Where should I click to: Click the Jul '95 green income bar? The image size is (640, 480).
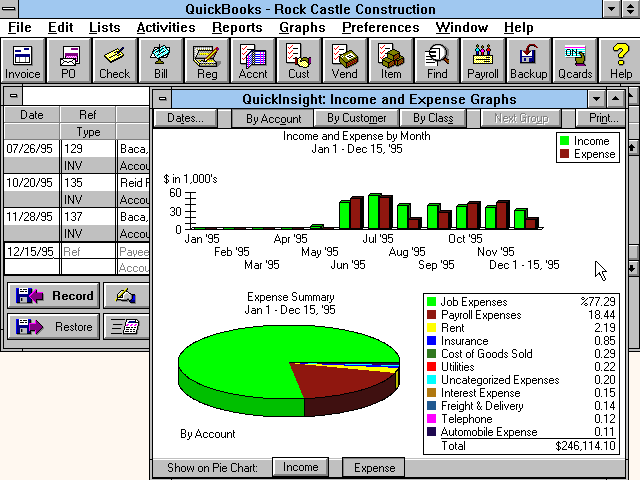click(x=373, y=211)
